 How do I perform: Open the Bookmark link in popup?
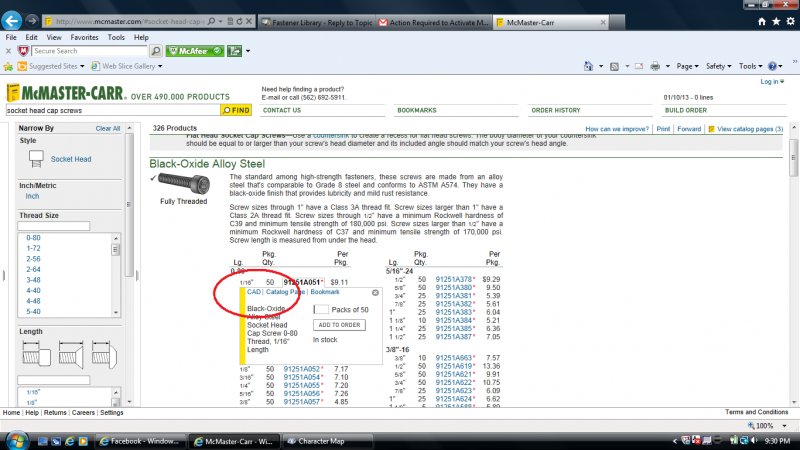point(325,292)
